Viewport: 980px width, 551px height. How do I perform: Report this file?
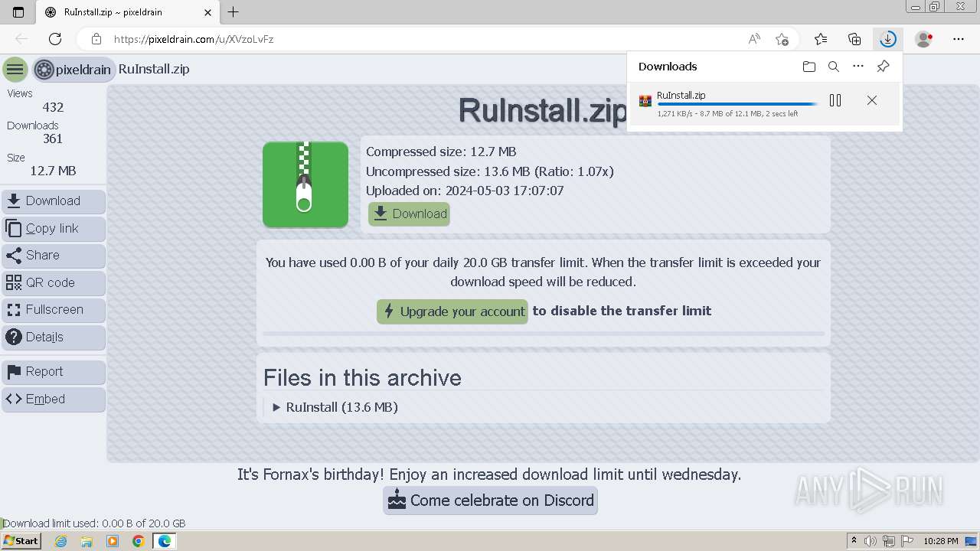point(54,372)
